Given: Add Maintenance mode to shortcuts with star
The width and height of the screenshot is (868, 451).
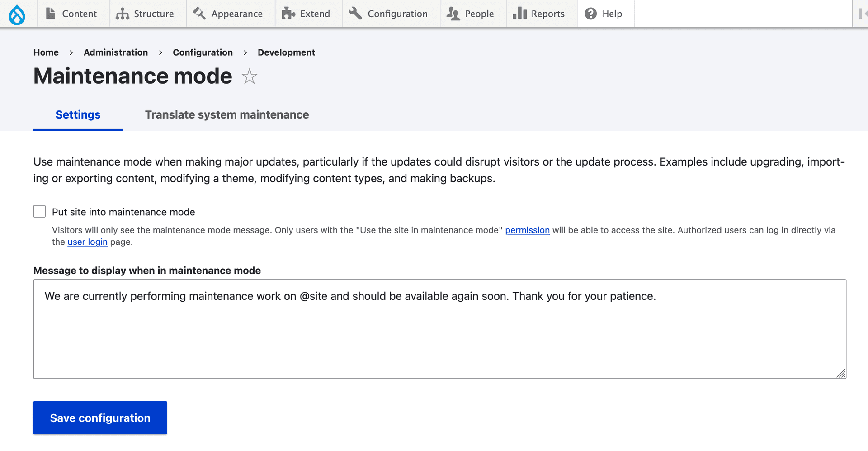Looking at the screenshot, I should pyautogui.click(x=249, y=76).
